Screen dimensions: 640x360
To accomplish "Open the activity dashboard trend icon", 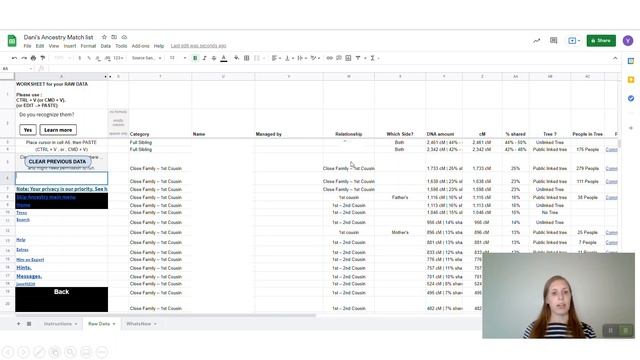I will pyautogui.click(x=537, y=40).
